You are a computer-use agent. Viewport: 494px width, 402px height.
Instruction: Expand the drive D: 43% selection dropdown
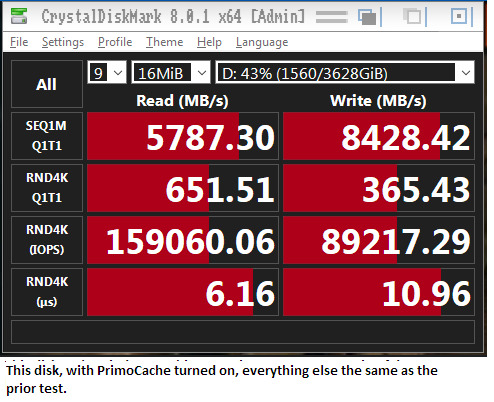tap(345, 72)
